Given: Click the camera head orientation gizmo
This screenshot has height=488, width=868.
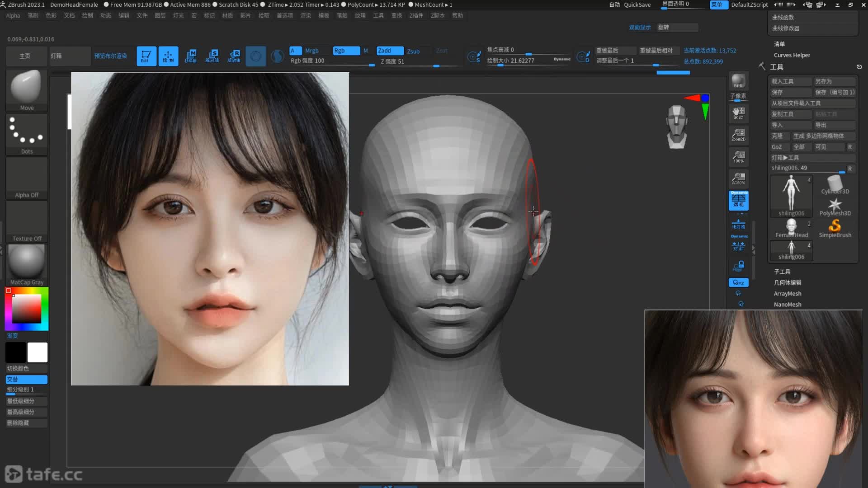Looking at the screenshot, I should [x=677, y=127].
